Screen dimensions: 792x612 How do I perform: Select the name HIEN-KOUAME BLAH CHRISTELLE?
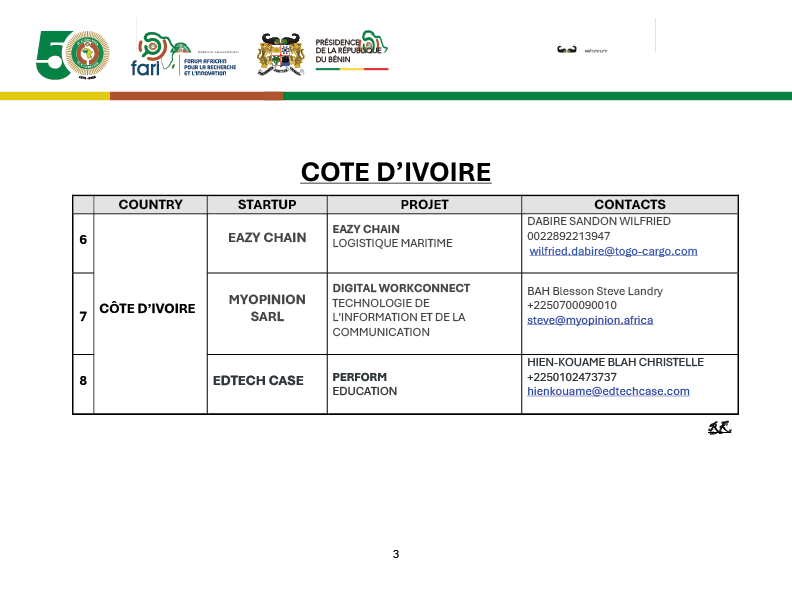pos(615,362)
